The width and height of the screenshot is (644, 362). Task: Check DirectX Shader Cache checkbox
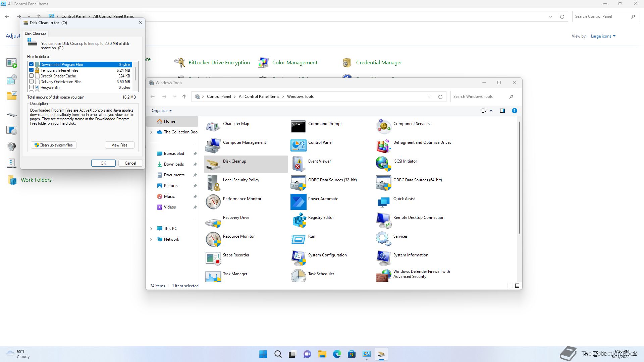32,76
